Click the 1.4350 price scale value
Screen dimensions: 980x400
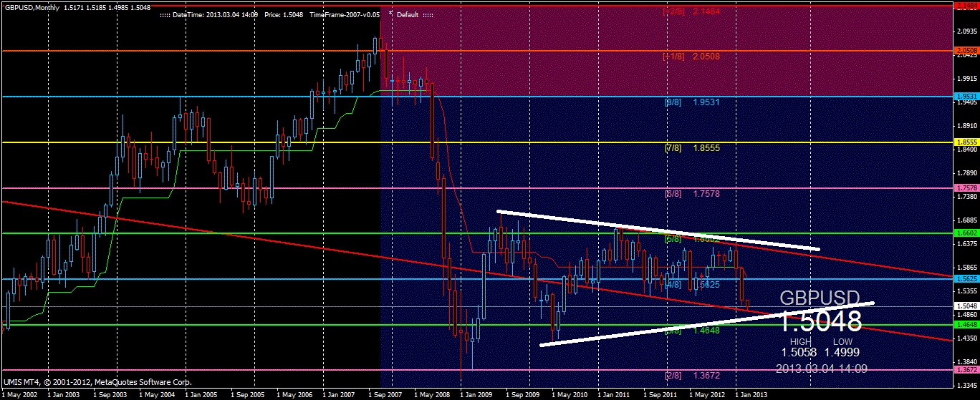pyautogui.click(x=968, y=338)
